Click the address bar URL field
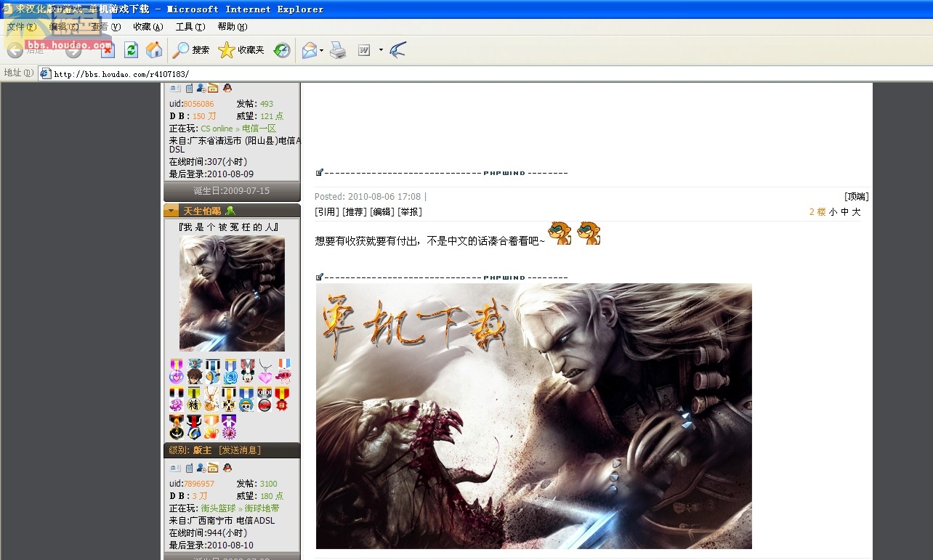Viewport: 933px width, 560px height. 485,73
